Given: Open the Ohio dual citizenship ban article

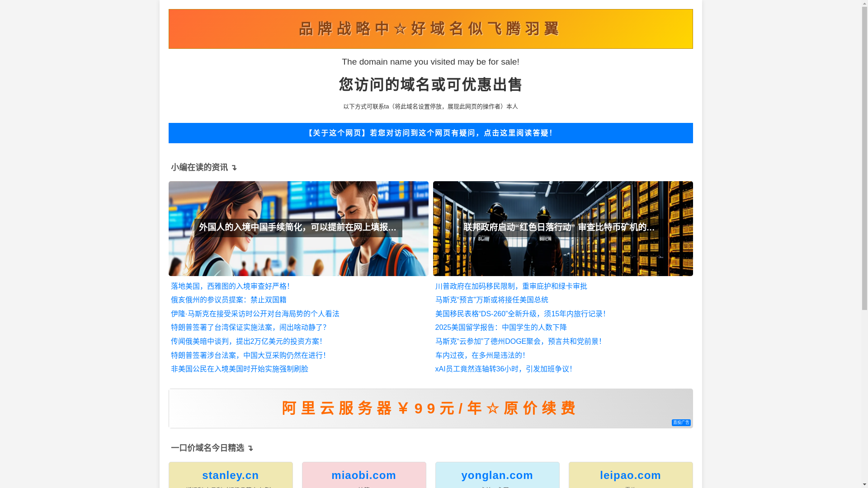Looking at the screenshot, I should (228, 300).
